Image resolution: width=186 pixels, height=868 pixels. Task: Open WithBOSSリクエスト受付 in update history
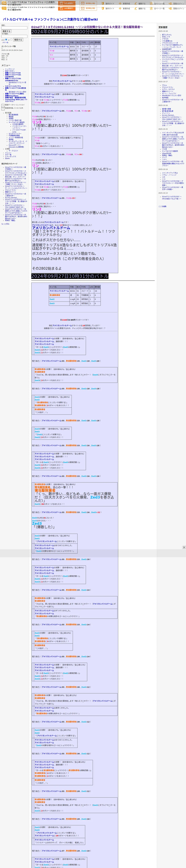point(172,95)
